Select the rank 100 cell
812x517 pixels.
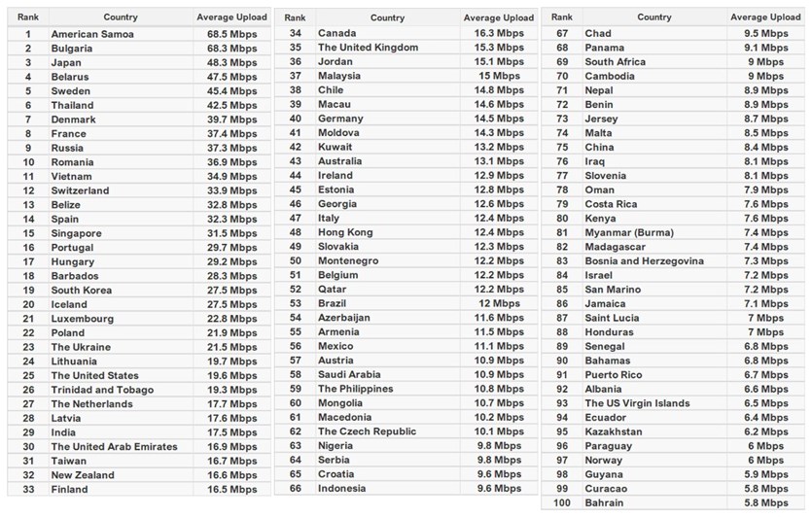561,502
